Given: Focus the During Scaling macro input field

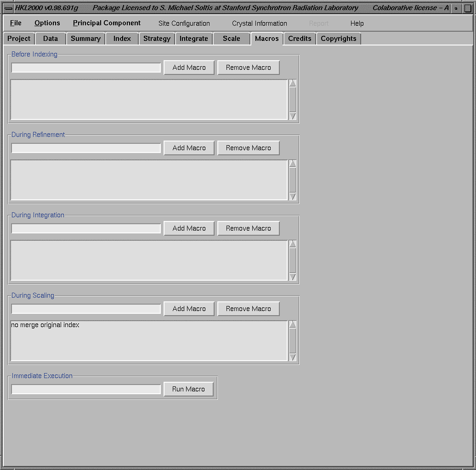Looking at the screenshot, I should point(86,309).
